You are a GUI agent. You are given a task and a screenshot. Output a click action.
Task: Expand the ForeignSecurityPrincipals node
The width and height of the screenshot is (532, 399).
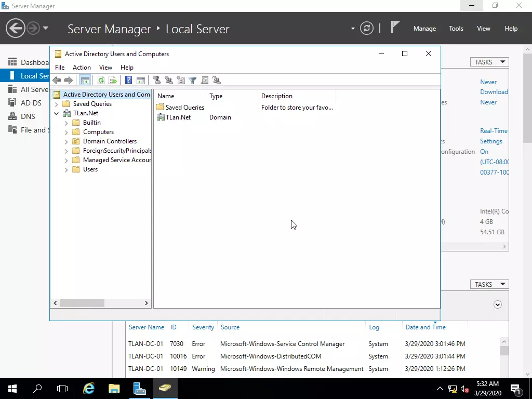(x=66, y=151)
